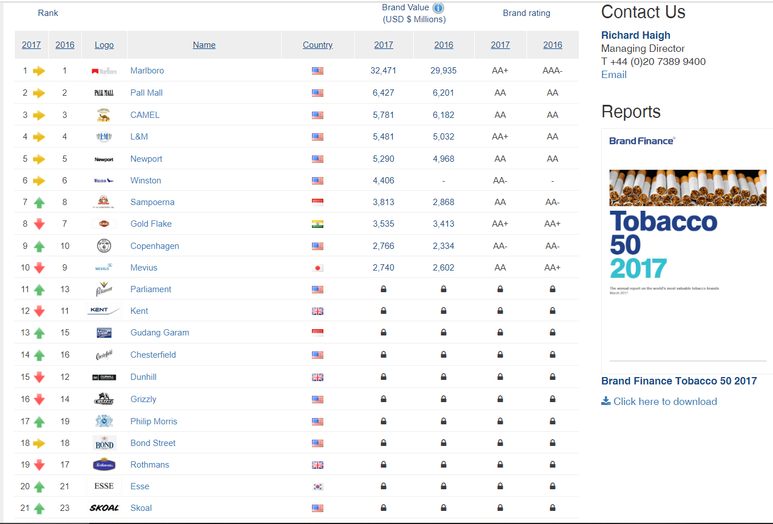Sort by 2016 rank column header
773x524 pixels.
pyautogui.click(x=65, y=45)
